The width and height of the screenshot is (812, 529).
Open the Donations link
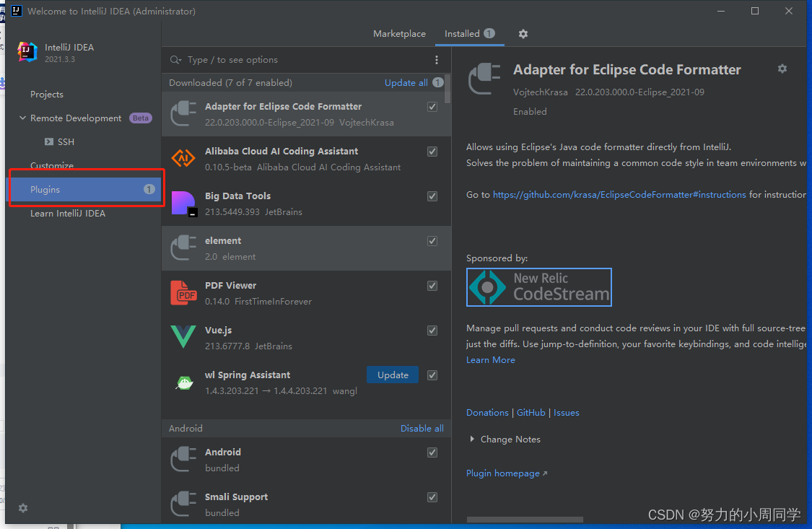(x=487, y=413)
